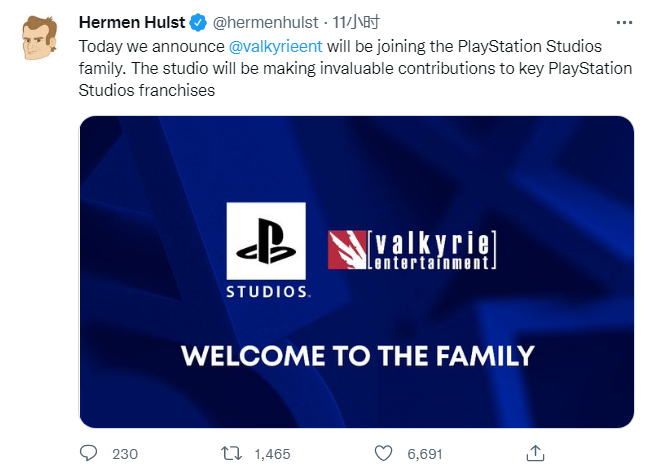Open the share upload icon

(x=535, y=453)
